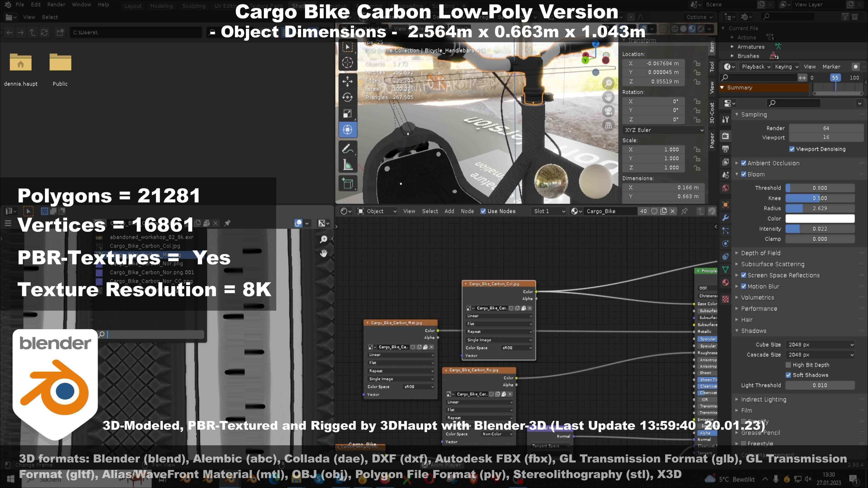This screenshot has height=488, width=868.
Task: Switch to the Sculpting workspace tab
Action: click(x=193, y=6)
